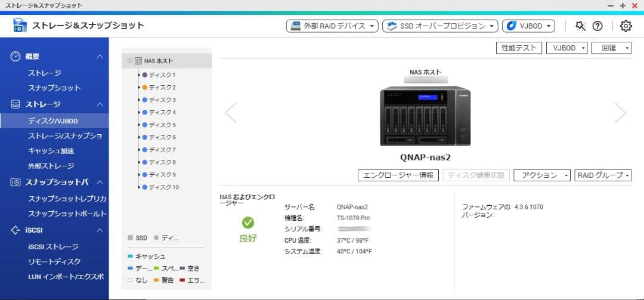The height and width of the screenshot is (300, 644).
Task: Open the アクション dropdown
Action: (542, 175)
